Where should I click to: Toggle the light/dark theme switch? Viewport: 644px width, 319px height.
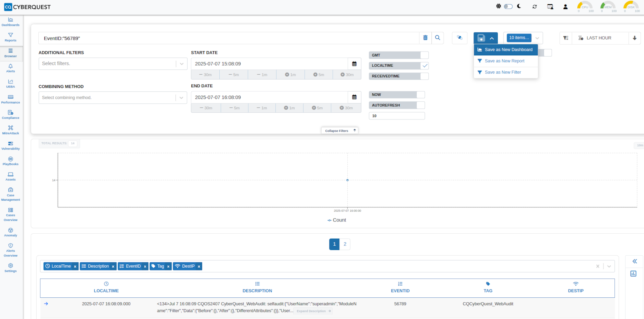[508, 6]
